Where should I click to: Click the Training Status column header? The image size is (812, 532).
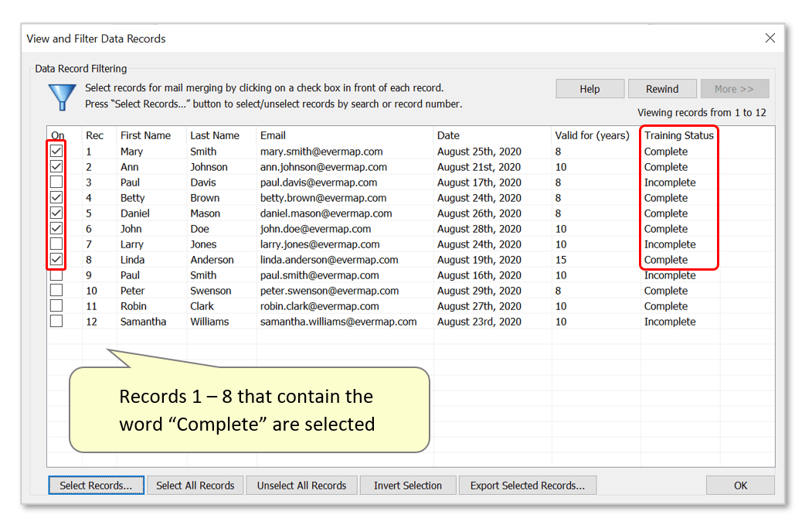(x=679, y=135)
